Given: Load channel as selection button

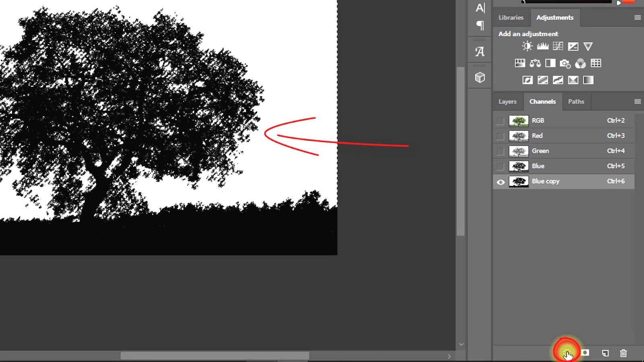Looking at the screenshot, I should coord(567,353).
